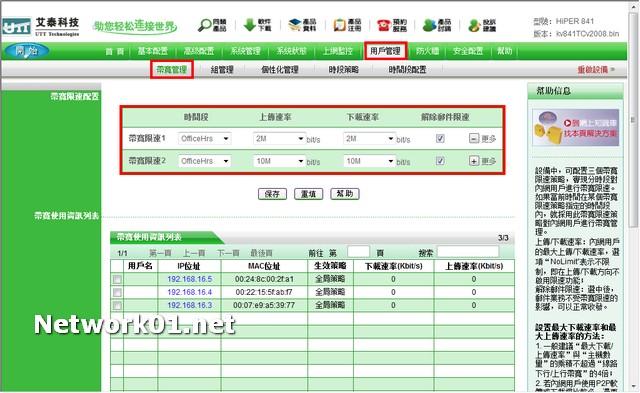The height and width of the screenshot is (393, 640).
Task: Open the 2M upload rate dropdown
Action: click(x=279, y=138)
